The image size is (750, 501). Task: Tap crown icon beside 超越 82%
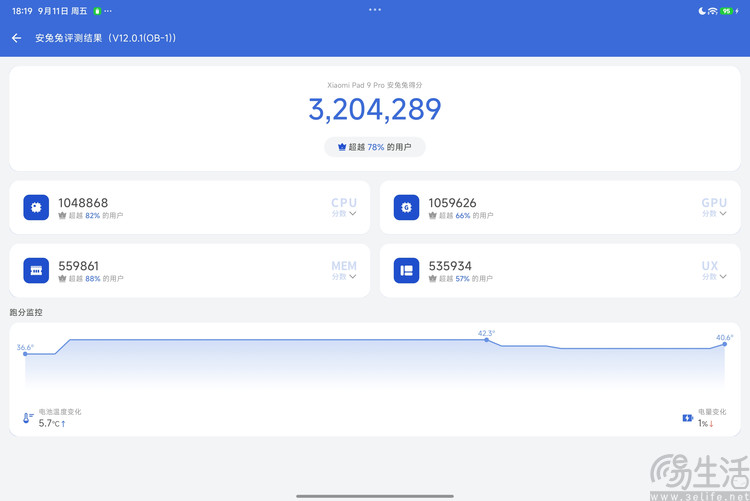[62, 215]
